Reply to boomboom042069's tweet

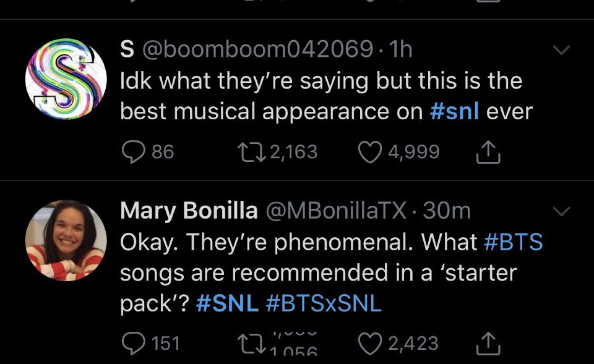(x=131, y=151)
